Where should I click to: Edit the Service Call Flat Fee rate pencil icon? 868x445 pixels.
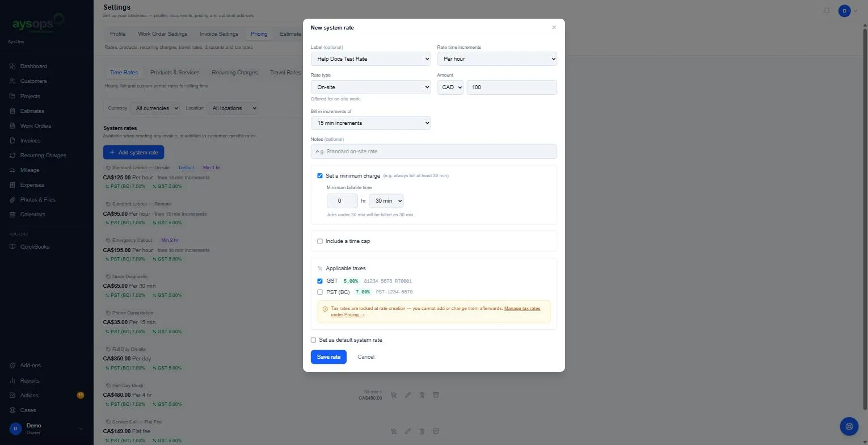tap(407, 431)
